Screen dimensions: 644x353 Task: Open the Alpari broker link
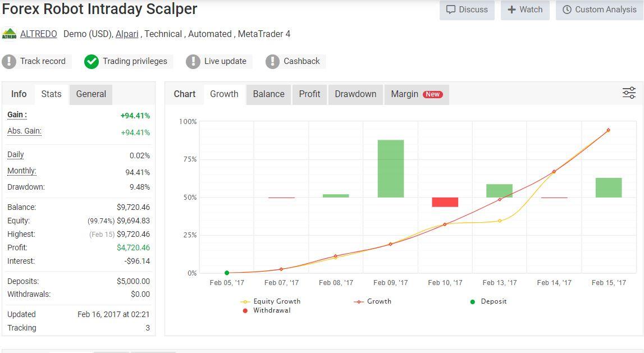click(x=127, y=34)
